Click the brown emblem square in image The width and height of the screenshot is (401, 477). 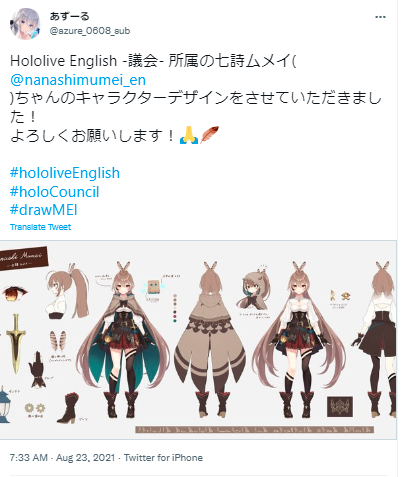(340, 406)
